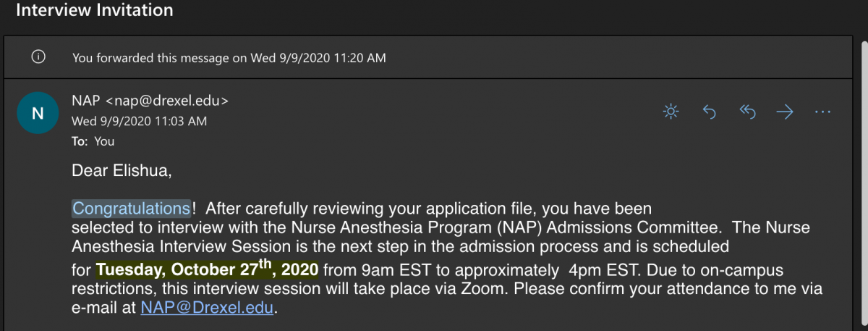
Task: Click the info icon beside forwarded notice
Action: pos(39,57)
